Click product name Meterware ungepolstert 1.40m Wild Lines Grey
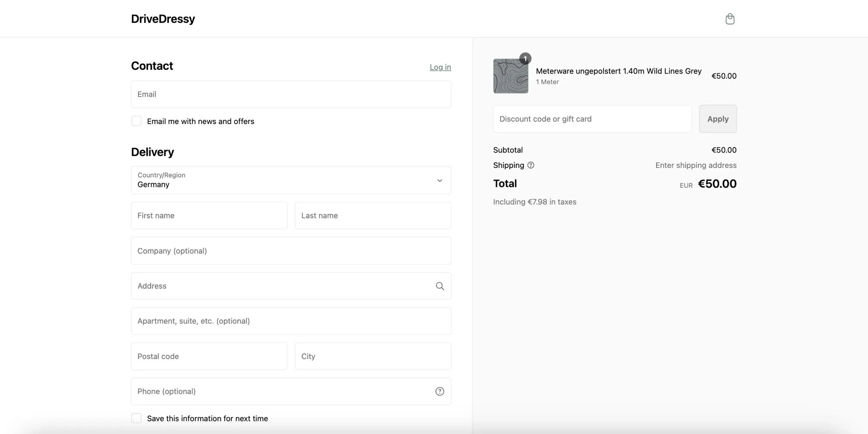 619,71
